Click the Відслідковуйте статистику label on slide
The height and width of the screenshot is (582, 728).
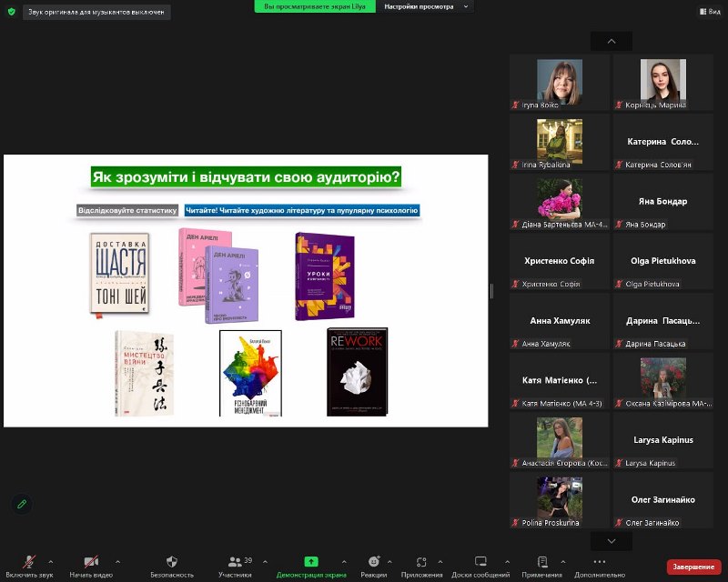pos(127,210)
